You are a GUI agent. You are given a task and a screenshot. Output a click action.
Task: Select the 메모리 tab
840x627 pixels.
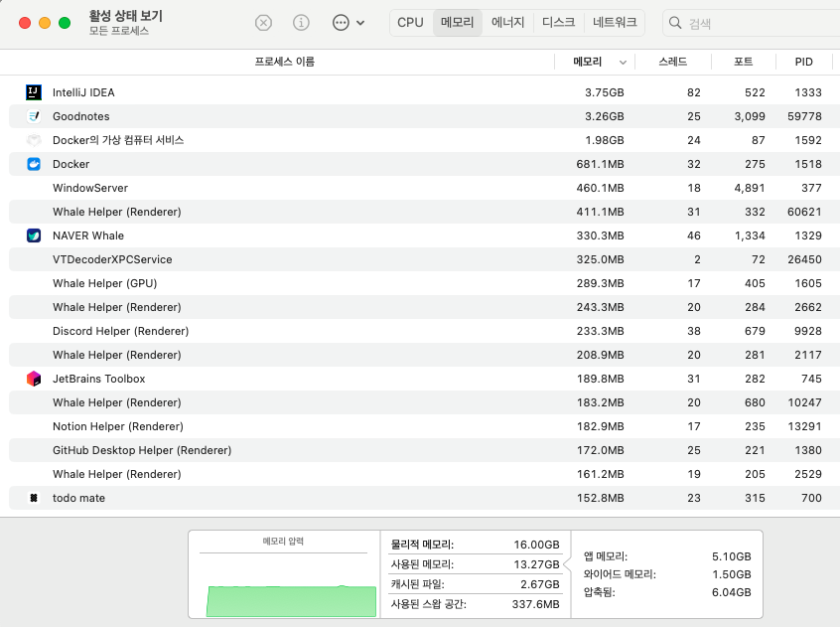[458, 23]
